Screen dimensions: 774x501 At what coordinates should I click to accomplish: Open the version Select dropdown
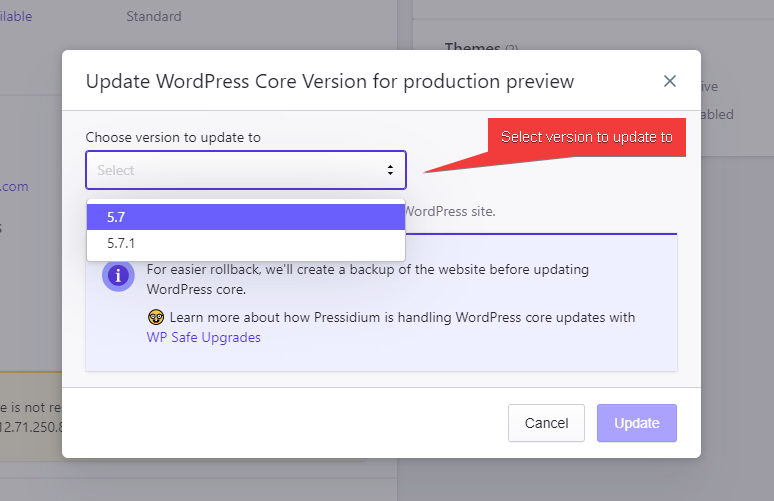246,170
